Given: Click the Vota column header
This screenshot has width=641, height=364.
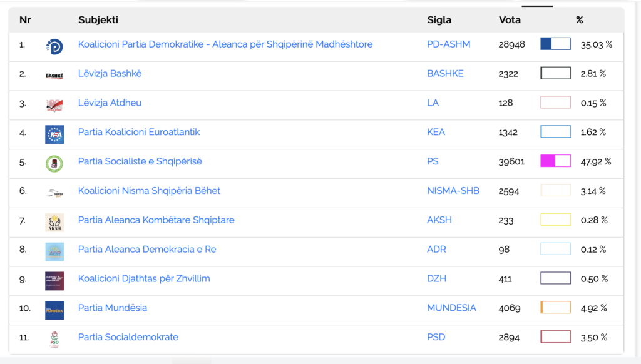Looking at the screenshot, I should (x=510, y=20).
